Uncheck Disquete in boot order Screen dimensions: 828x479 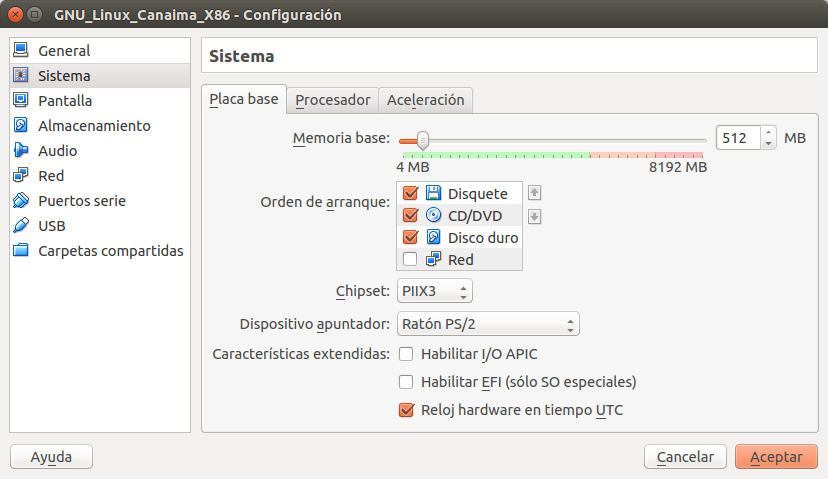tap(409, 194)
